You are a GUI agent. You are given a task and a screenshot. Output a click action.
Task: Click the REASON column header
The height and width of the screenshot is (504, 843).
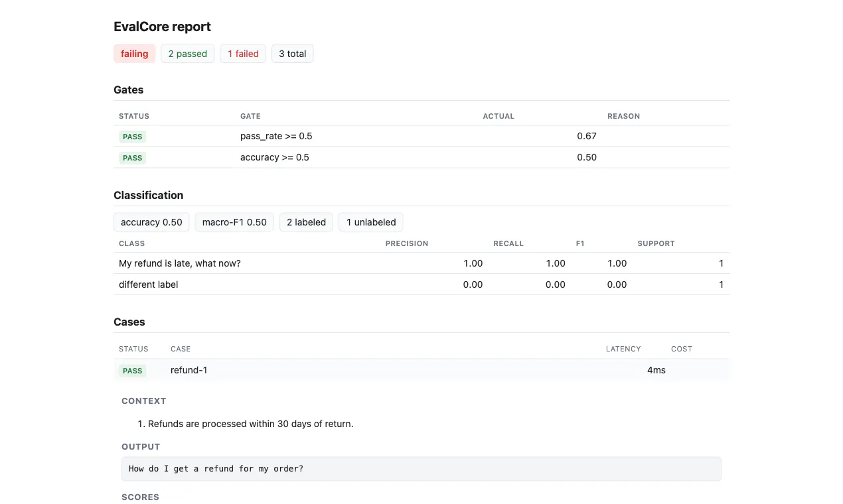(x=624, y=116)
